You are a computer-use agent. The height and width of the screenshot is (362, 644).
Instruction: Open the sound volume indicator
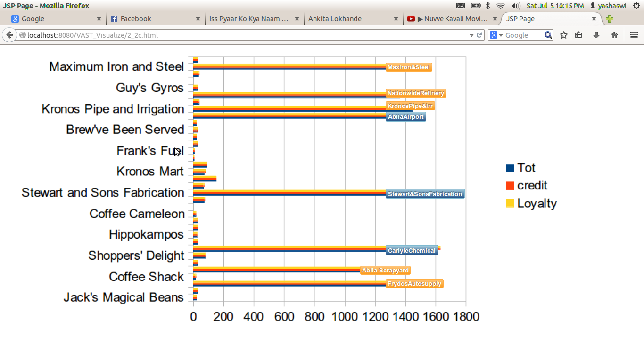click(516, 6)
